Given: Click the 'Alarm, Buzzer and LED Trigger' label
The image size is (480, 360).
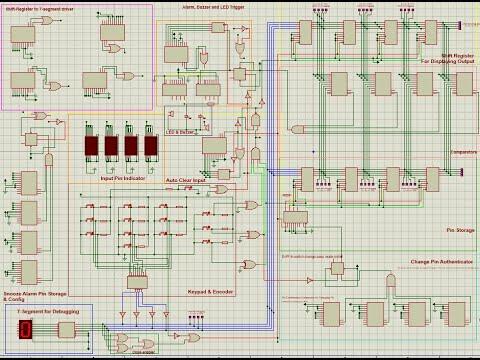Looking at the screenshot, I should pyautogui.click(x=213, y=7).
